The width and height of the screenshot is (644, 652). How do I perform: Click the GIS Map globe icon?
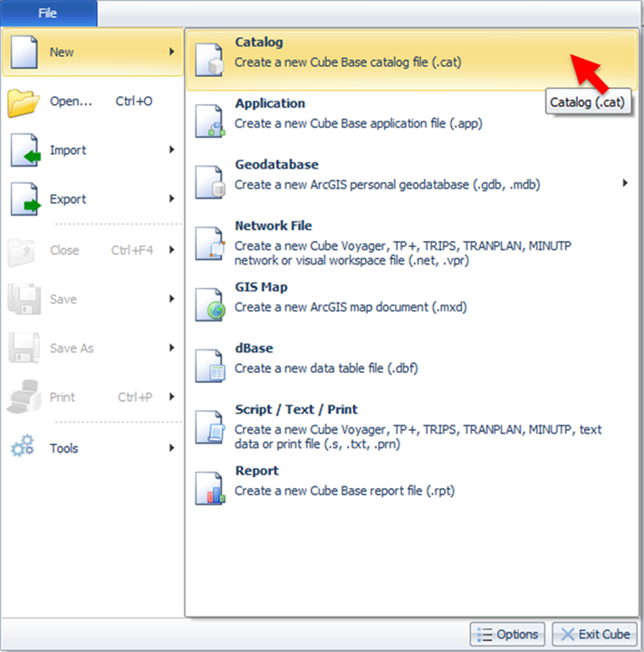coord(209,304)
